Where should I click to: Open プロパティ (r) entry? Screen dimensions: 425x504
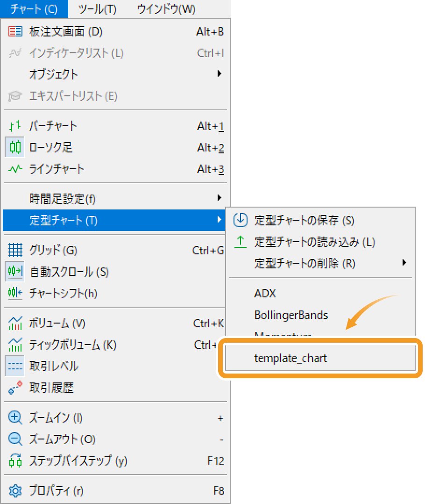coord(115,490)
